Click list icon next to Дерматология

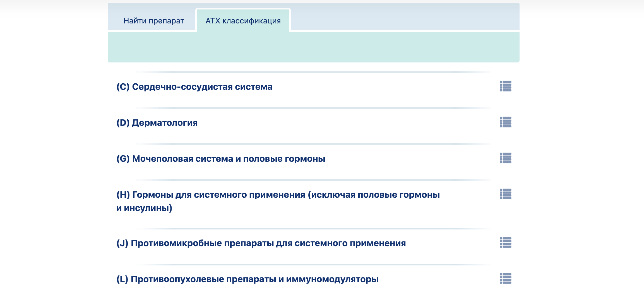click(505, 122)
